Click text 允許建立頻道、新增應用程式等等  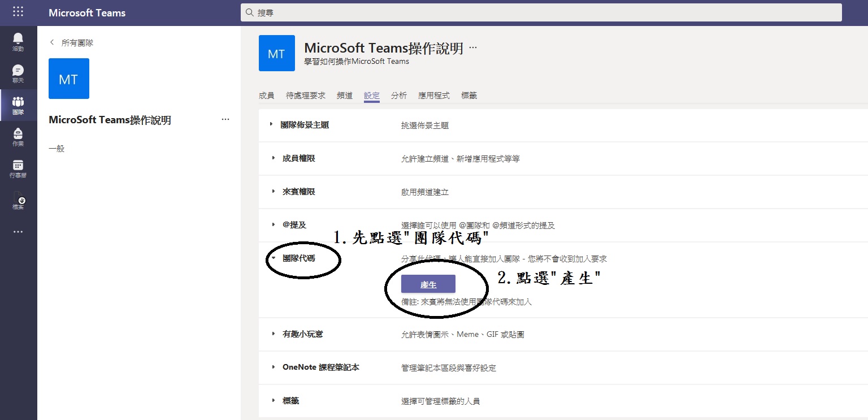coord(461,159)
